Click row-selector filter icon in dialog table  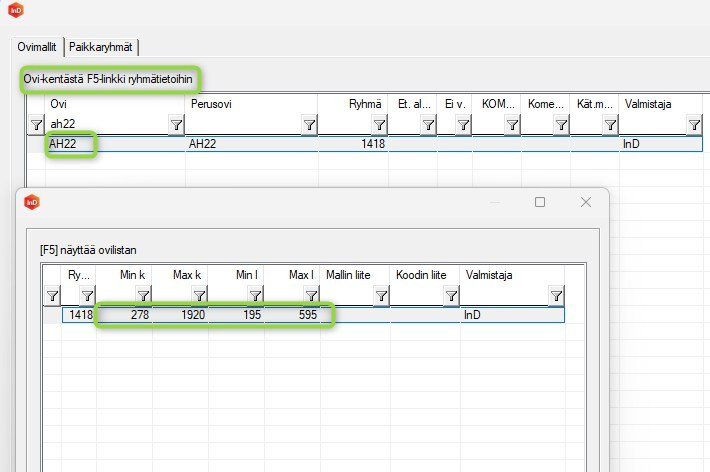click(x=52, y=296)
